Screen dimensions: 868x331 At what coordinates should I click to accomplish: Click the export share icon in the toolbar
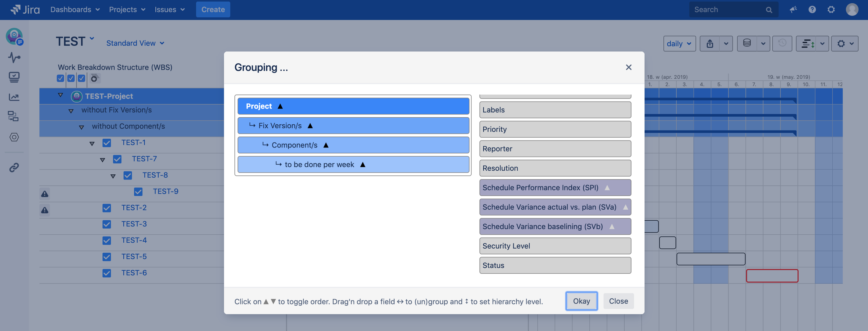[x=710, y=43]
